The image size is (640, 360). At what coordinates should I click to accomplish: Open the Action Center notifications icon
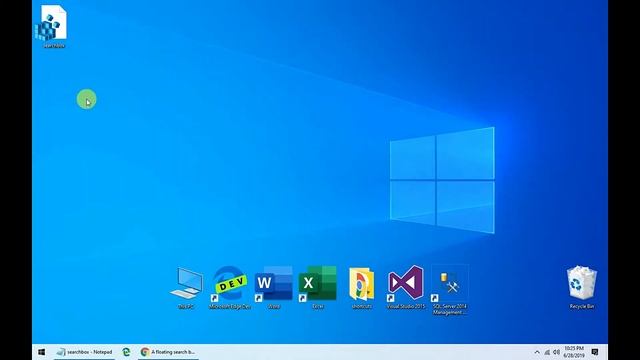pos(595,352)
